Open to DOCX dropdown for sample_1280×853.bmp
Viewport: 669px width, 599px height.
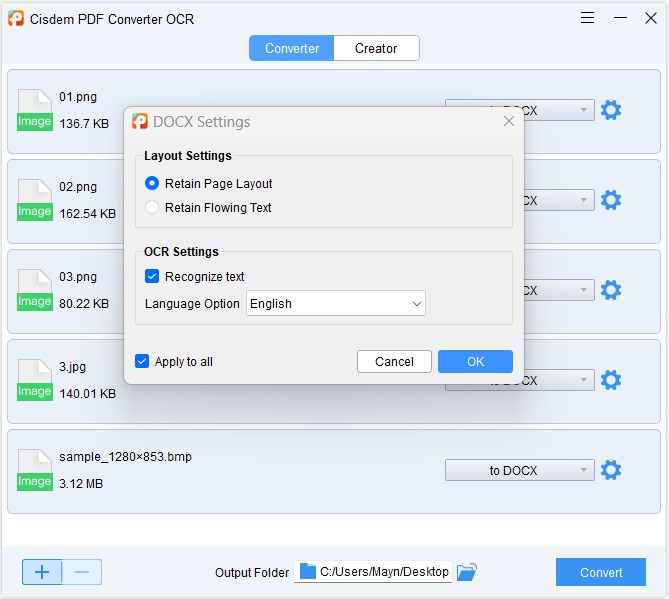520,470
